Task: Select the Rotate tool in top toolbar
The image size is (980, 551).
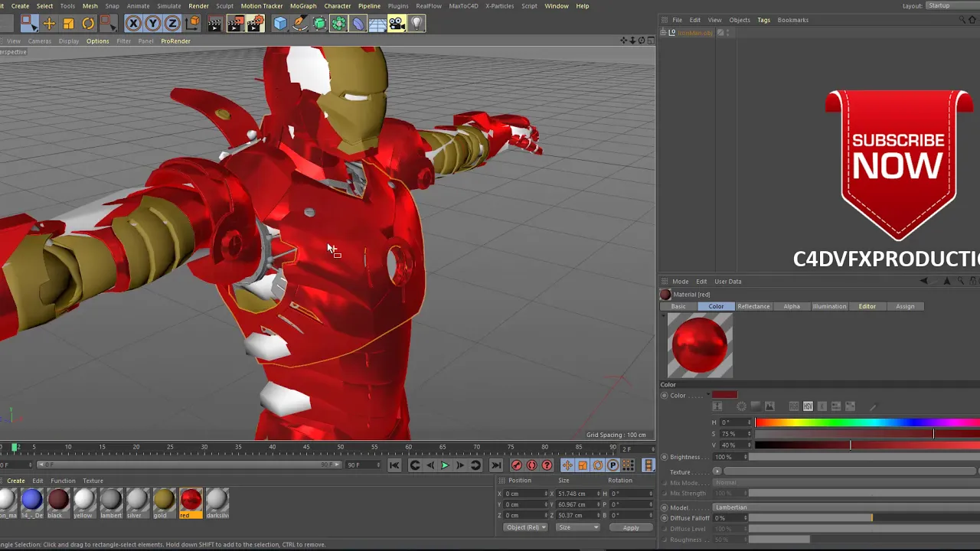Action: pyautogui.click(x=88, y=24)
